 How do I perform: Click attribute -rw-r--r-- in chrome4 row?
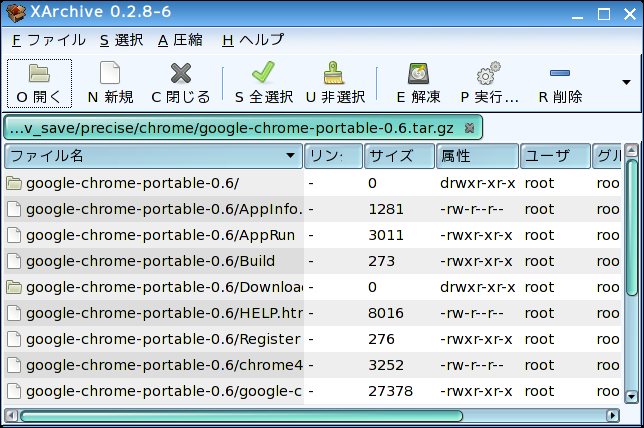click(x=472, y=365)
